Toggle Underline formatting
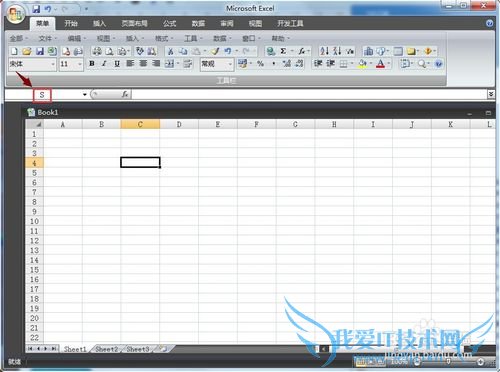 point(117,63)
